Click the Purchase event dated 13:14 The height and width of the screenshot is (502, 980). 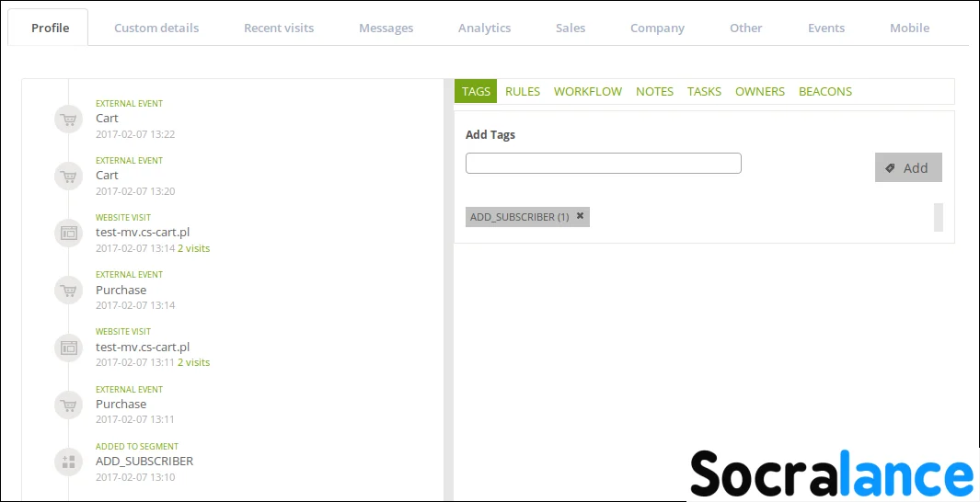(x=121, y=290)
